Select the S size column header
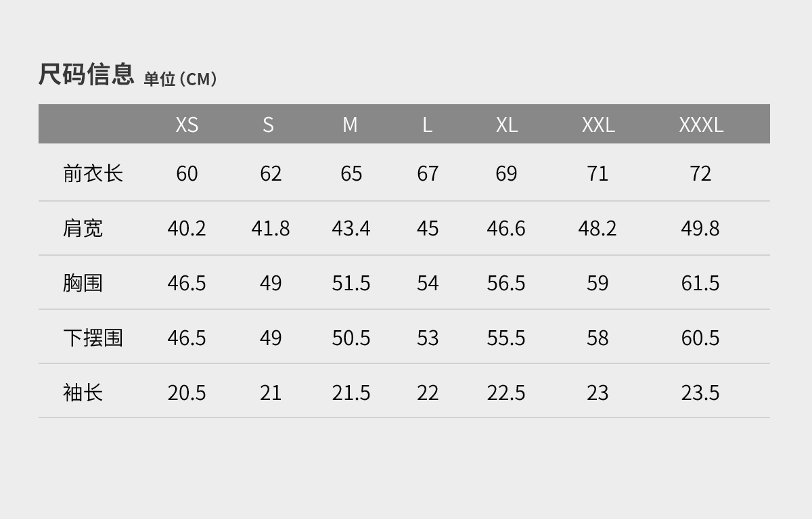Image resolution: width=812 pixels, height=519 pixels. [x=268, y=125]
